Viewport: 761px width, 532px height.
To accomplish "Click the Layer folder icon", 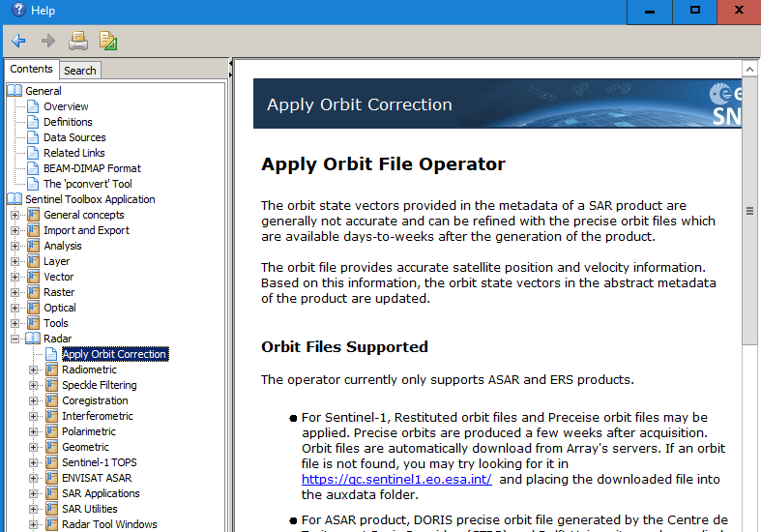I will pos(34,261).
